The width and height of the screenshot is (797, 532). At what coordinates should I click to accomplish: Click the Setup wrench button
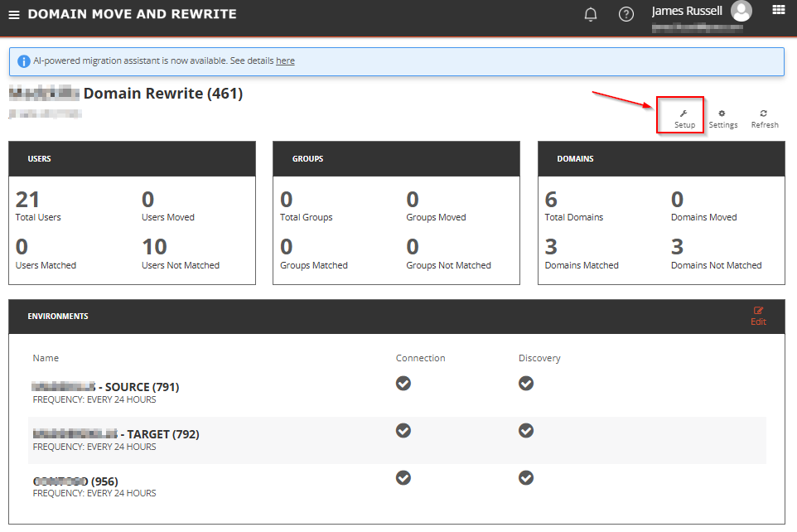tap(684, 119)
